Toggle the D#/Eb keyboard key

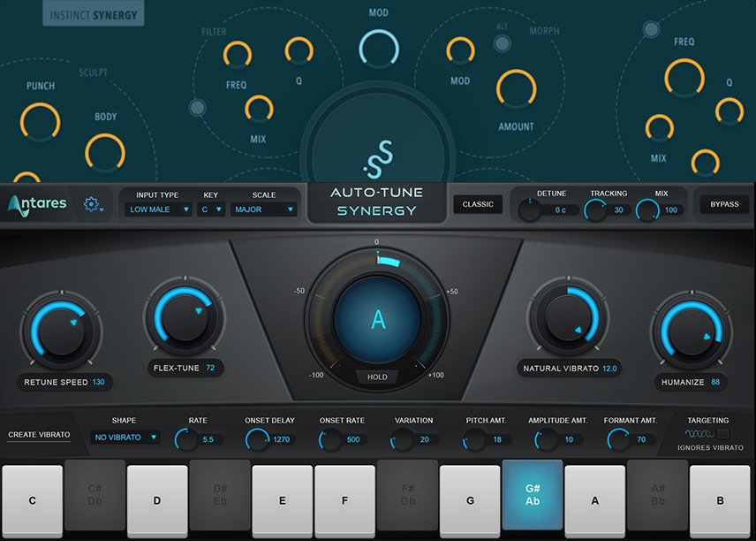tap(220, 495)
